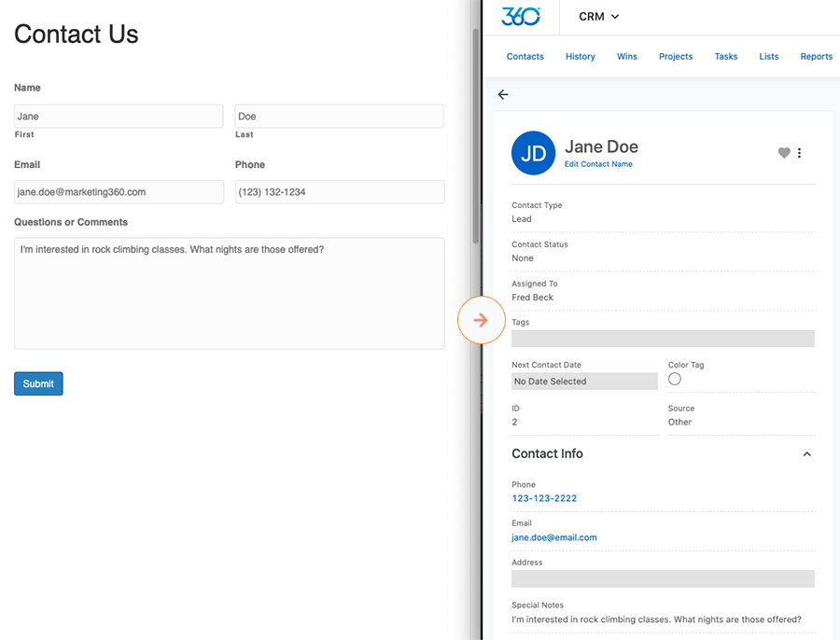Click the orange arrow circle icon
Image resolution: width=840 pixels, height=640 pixels.
click(x=481, y=320)
